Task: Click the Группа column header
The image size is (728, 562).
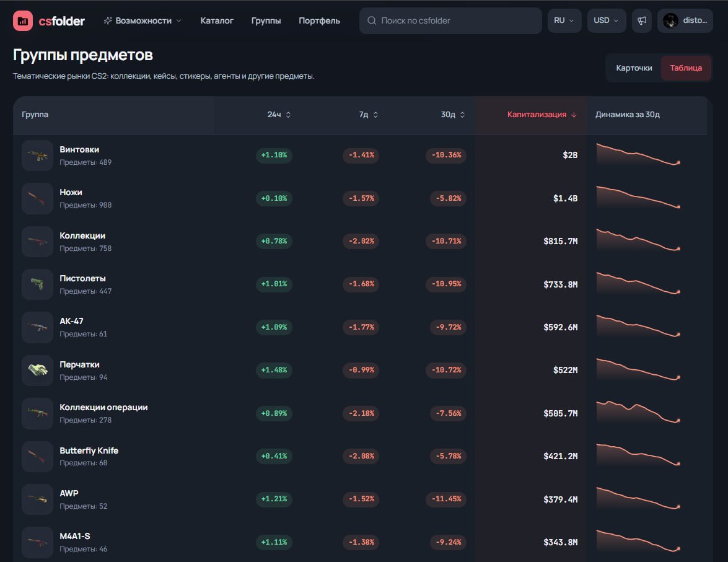Action: [35, 114]
